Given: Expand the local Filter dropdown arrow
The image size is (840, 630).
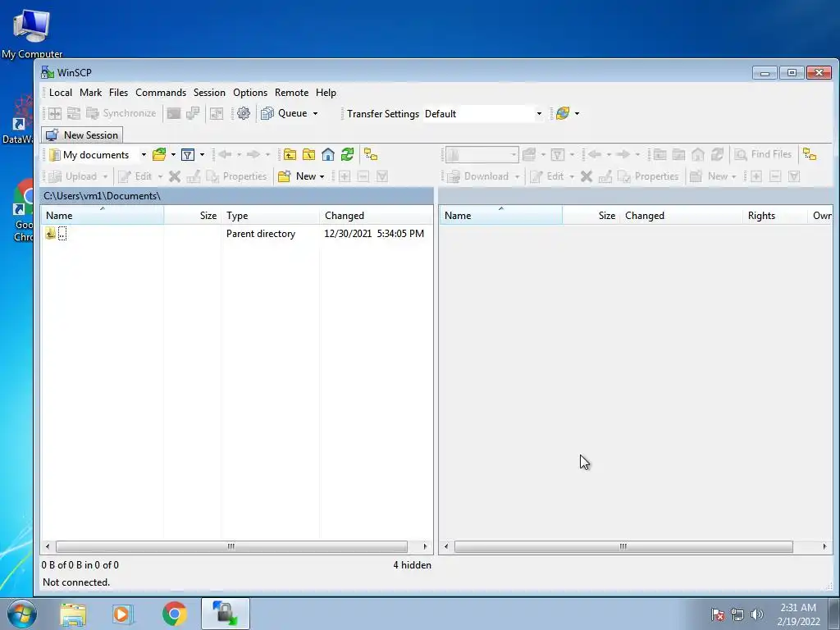Looking at the screenshot, I should point(202,155).
